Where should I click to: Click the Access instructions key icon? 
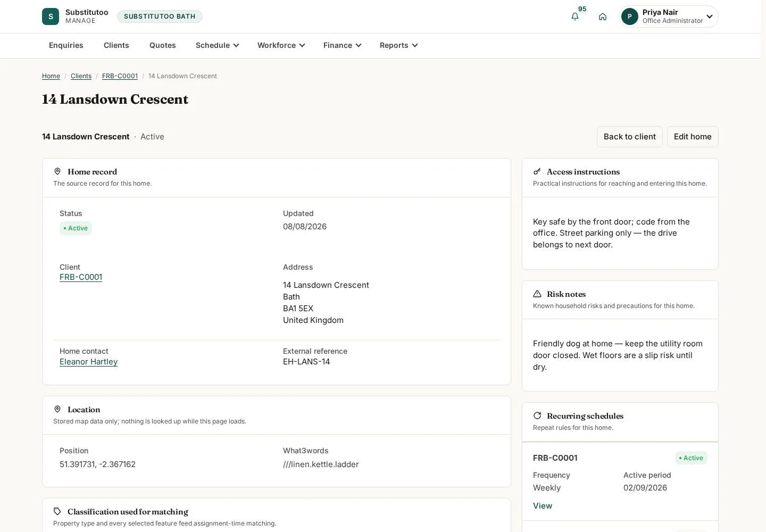point(537,171)
